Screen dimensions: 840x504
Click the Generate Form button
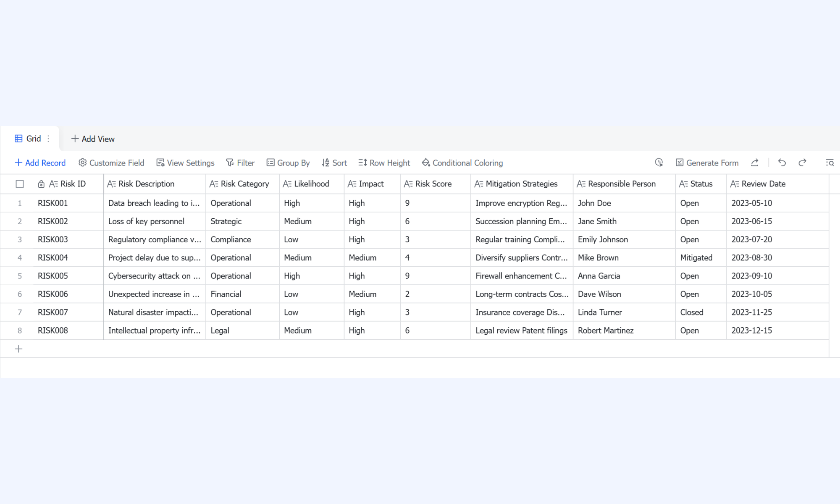coord(707,163)
